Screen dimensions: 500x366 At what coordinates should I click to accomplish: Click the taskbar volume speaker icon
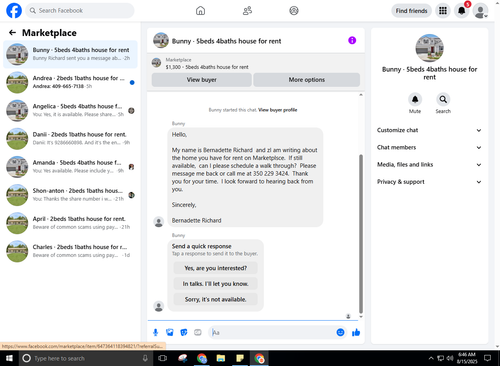[x=450, y=358]
